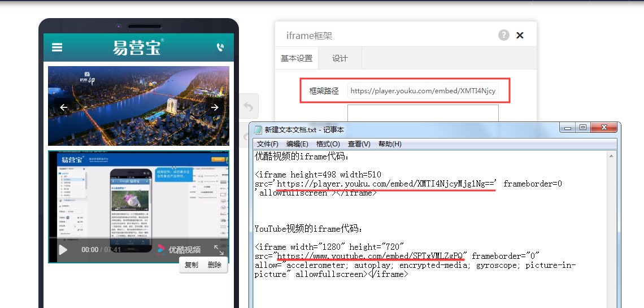The width and height of the screenshot is (644, 308).
Task: Open the hamburger menu in phone preview
Action: [57, 47]
